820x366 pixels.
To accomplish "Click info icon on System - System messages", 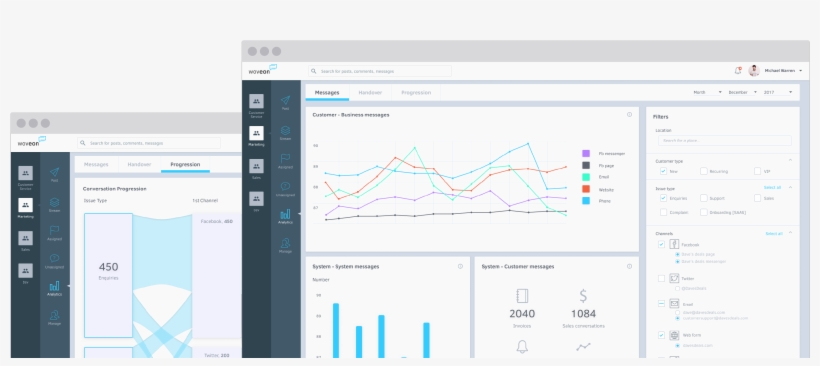I will (460, 266).
